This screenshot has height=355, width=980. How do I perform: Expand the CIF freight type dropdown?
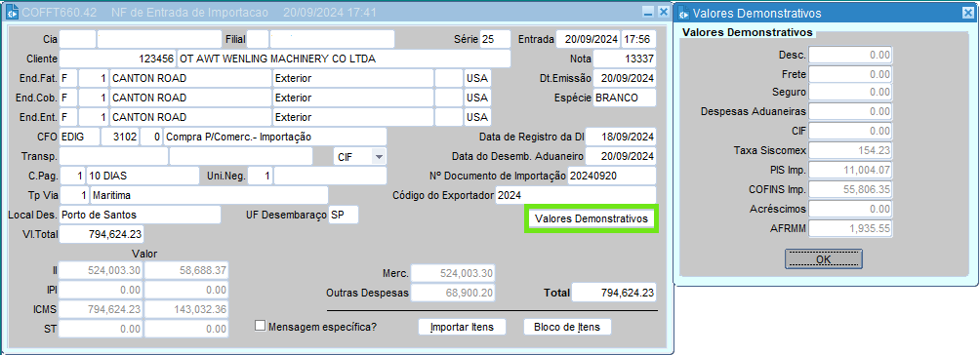coord(379,156)
